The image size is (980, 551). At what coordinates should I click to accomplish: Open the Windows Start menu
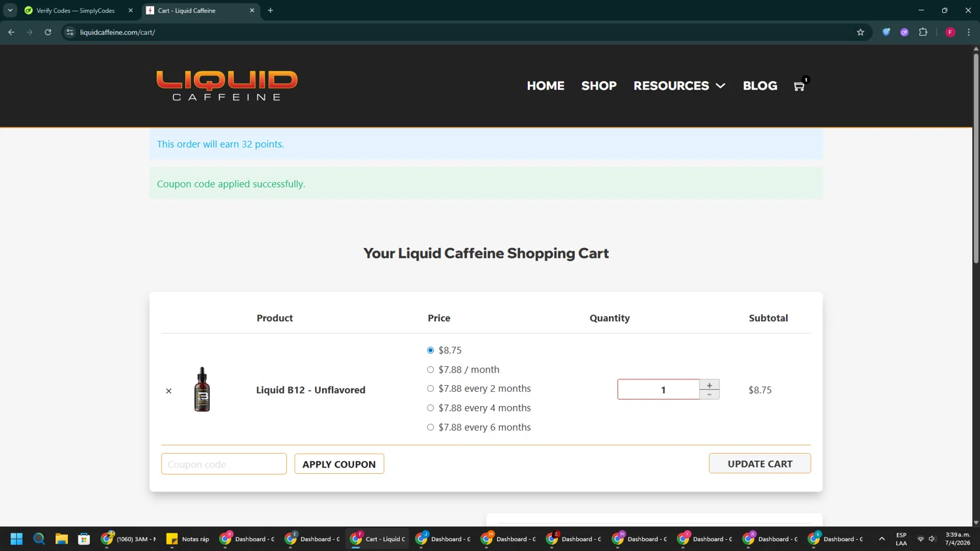pyautogui.click(x=16, y=539)
